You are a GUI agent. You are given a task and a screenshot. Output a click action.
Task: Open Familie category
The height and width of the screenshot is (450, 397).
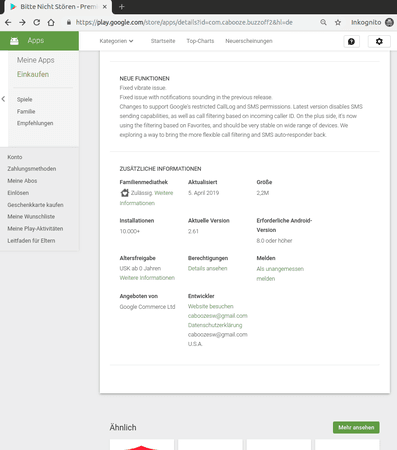[x=26, y=111]
